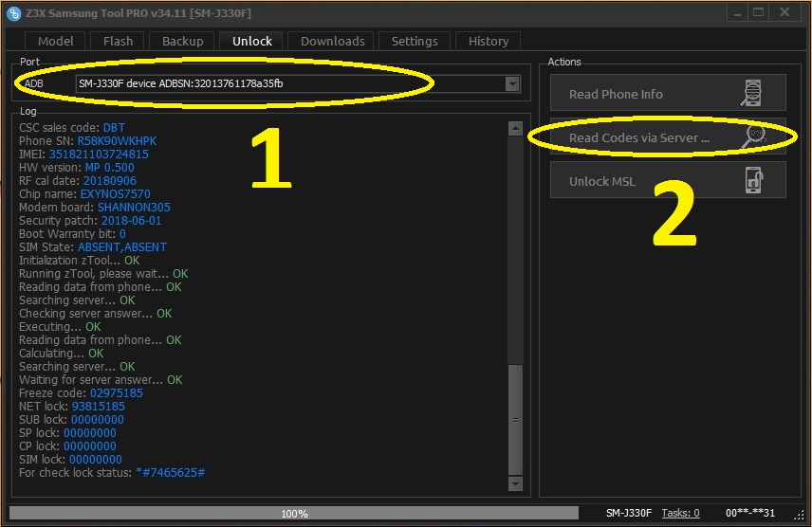The width and height of the screenshot is (812, 527).
Task: Click the Read Codes via Server button
Action: [668, 136]
